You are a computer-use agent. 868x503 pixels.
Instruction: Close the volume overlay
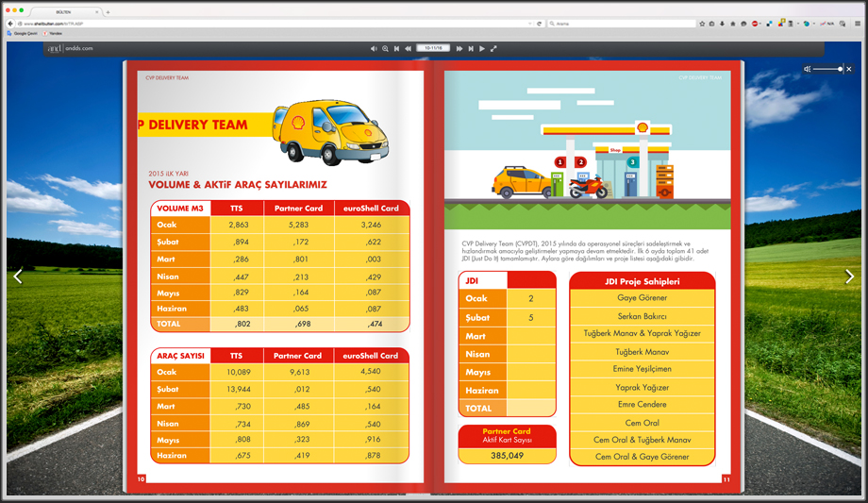point(849,69)
